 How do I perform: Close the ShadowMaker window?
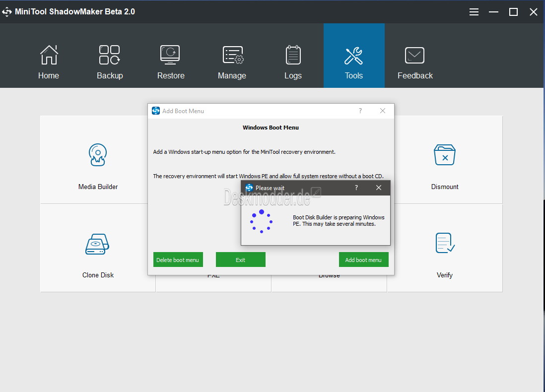point(533,12)
